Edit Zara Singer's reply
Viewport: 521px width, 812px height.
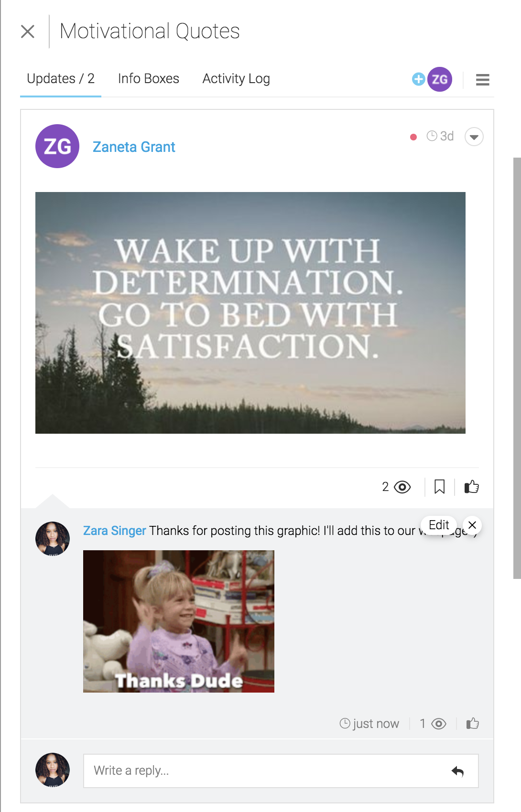point(439,525)
